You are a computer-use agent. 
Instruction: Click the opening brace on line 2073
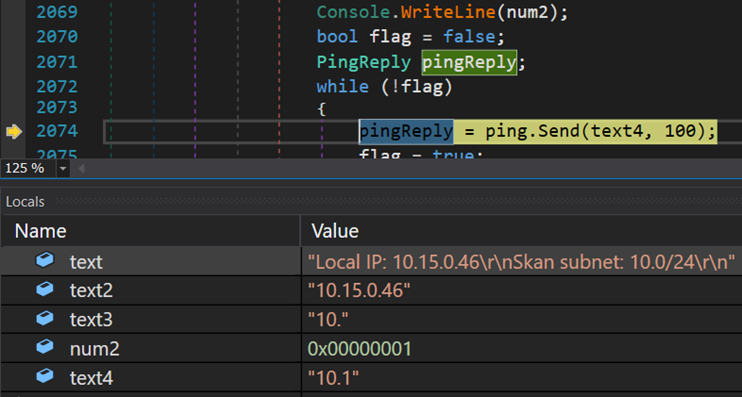(322, 109)
